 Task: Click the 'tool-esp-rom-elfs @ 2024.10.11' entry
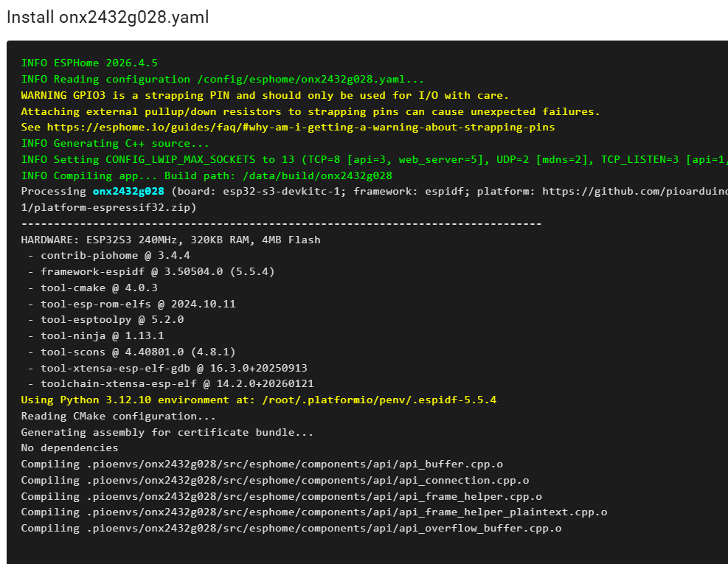pos(138,304)
